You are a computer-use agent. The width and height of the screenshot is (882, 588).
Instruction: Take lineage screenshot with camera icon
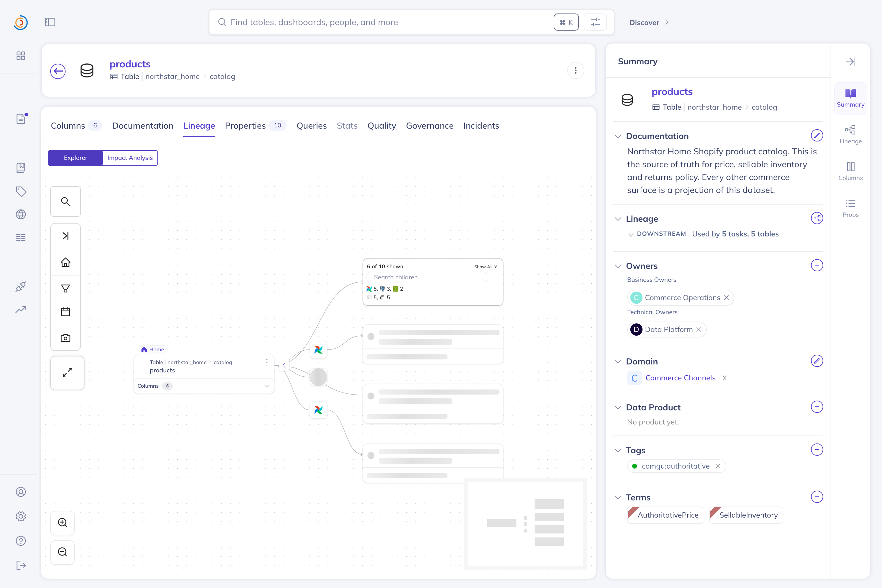[x=66, y=338]
